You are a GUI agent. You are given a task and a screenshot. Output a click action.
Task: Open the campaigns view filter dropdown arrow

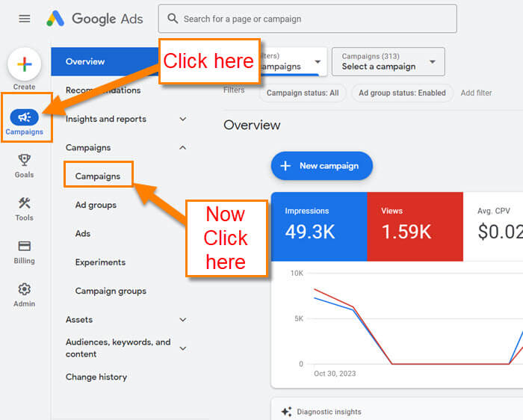coord(318,61)
